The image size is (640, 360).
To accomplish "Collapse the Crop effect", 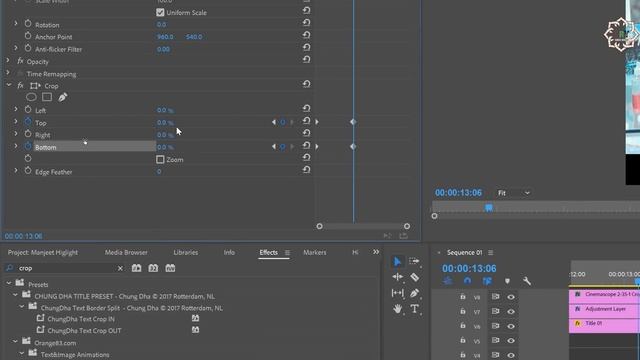I will pyautogui.click(x=8, y=85).
